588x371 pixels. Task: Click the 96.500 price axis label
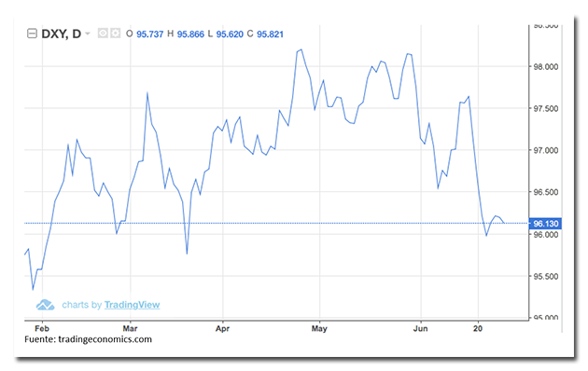click(x=546, y=192)
